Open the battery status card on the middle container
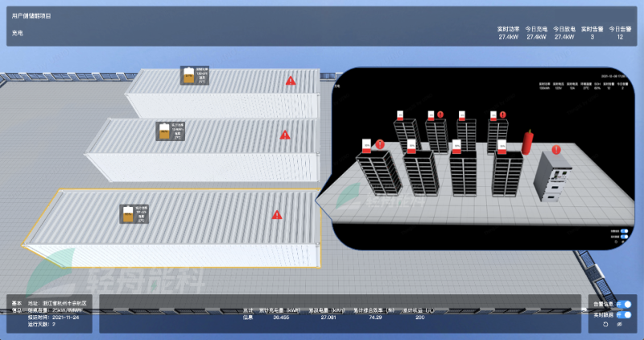This screenshot has height=340, width=644. (171, 131)
